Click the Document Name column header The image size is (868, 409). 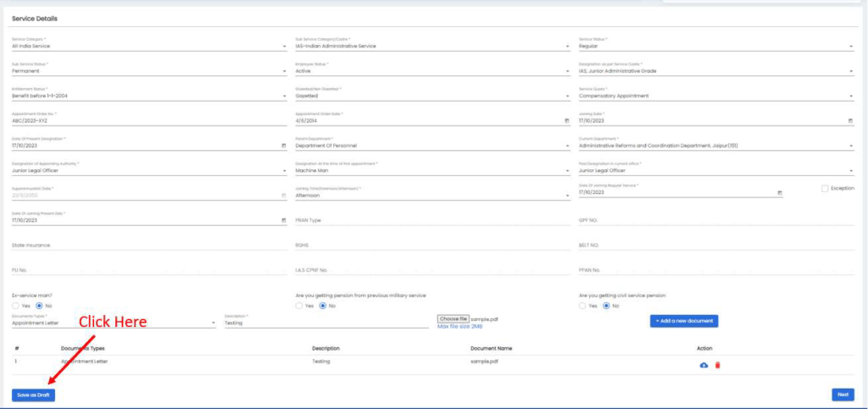pos(491,349)
